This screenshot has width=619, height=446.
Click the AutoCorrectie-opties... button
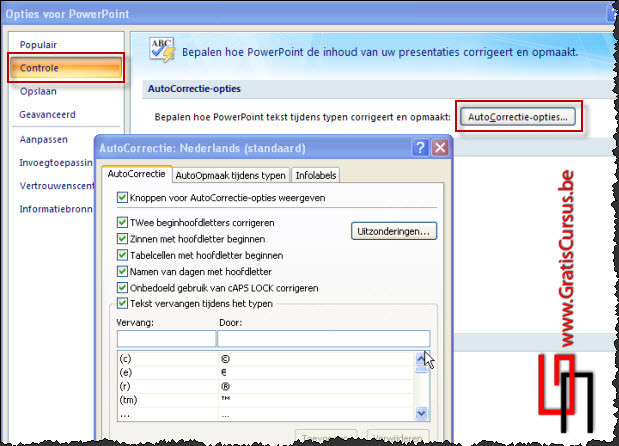(x=518, y=117)
